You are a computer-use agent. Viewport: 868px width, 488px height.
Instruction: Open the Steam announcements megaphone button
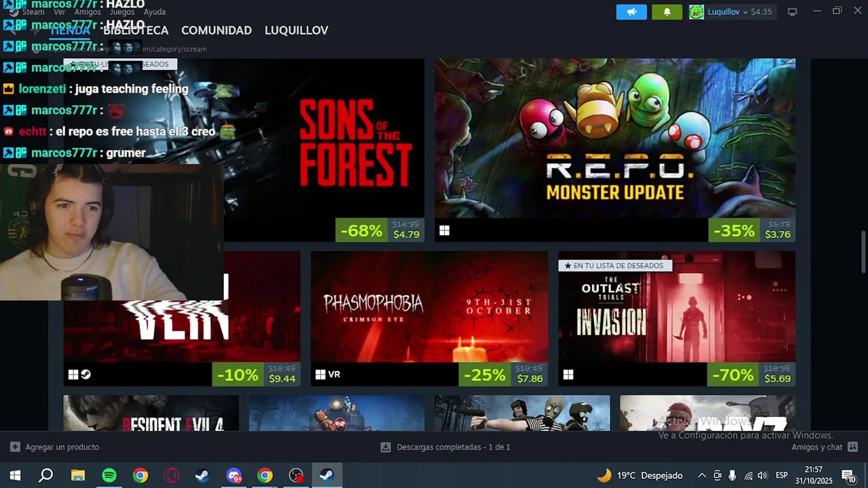click(x=631, y=12)
